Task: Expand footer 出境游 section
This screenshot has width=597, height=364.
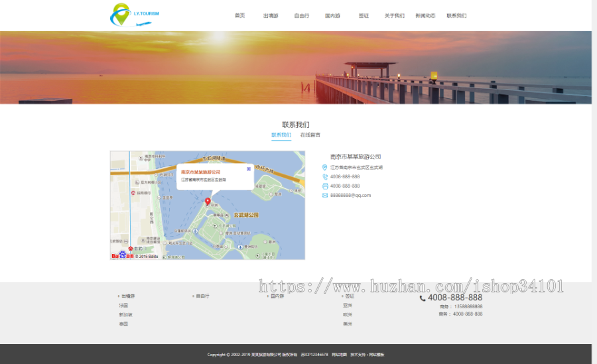Action: (x=126, y=296)
